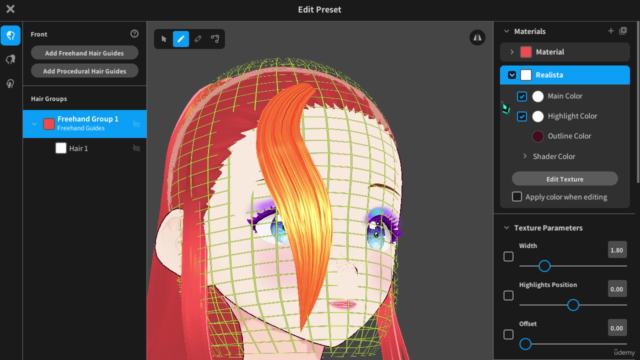Check the Width parameter checkbox

[508, 256]
